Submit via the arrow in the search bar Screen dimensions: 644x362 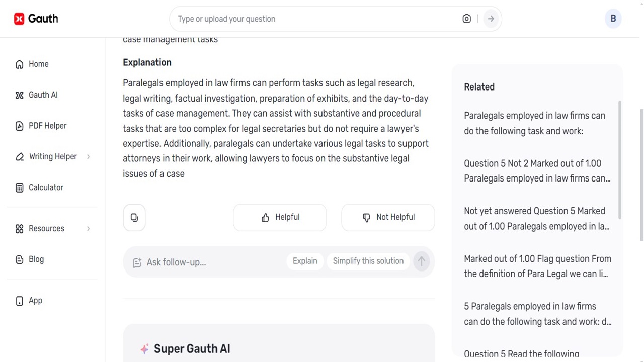[x=491, y=19]
